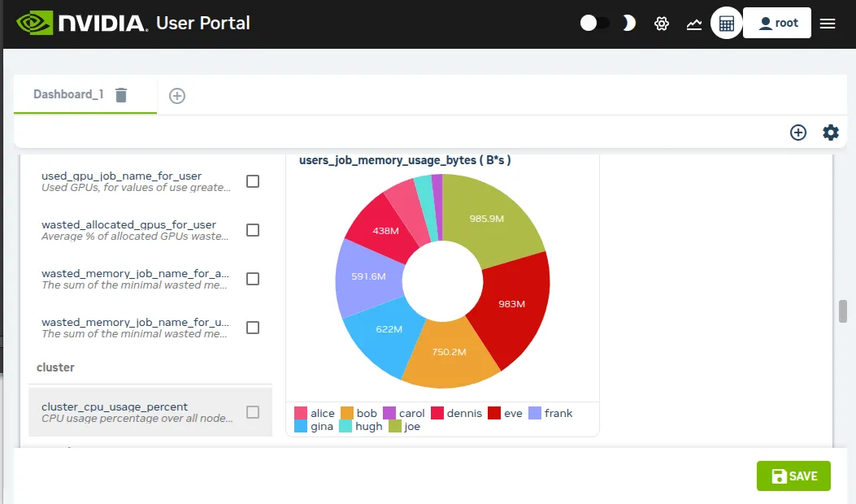Check wasted_allocated_gpus_for_user checkbox
Image resolution: width=856 pixels, height=504 pixels.
(253, 230)
